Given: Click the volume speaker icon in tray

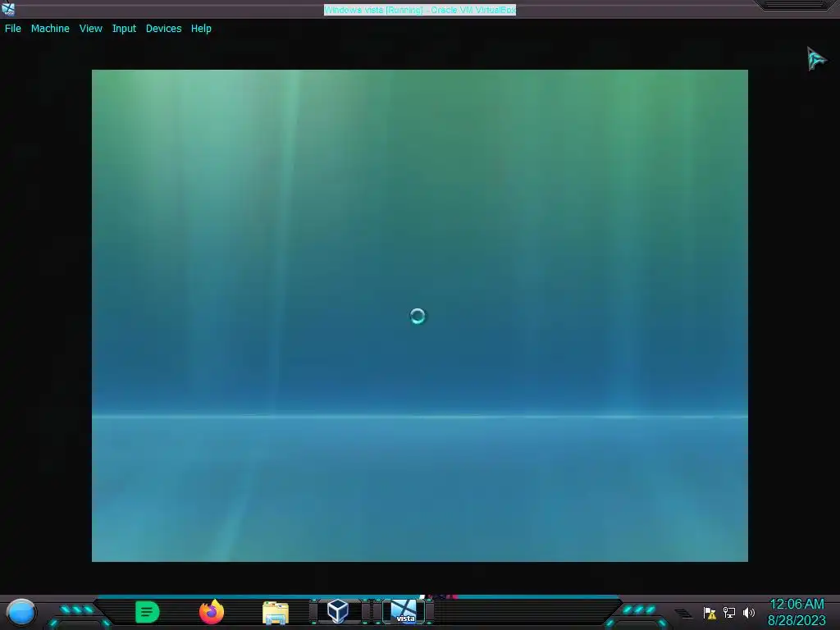Looking at the screenshot, I should pos(748,612).
